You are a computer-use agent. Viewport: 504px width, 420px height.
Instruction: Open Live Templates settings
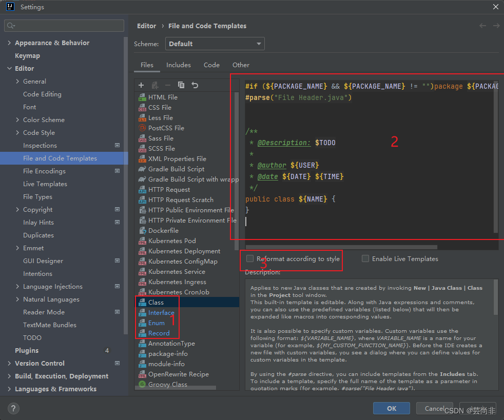tap(45, 184)
